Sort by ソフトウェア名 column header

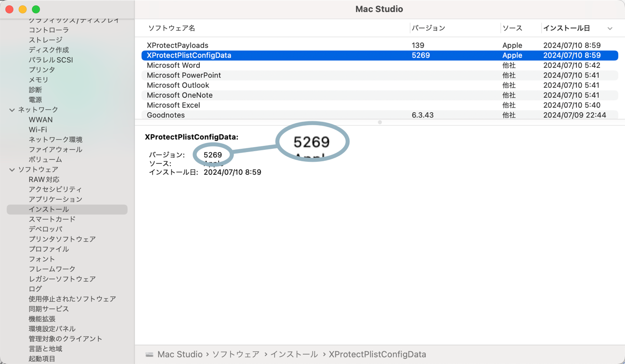[x=171, y=28]
